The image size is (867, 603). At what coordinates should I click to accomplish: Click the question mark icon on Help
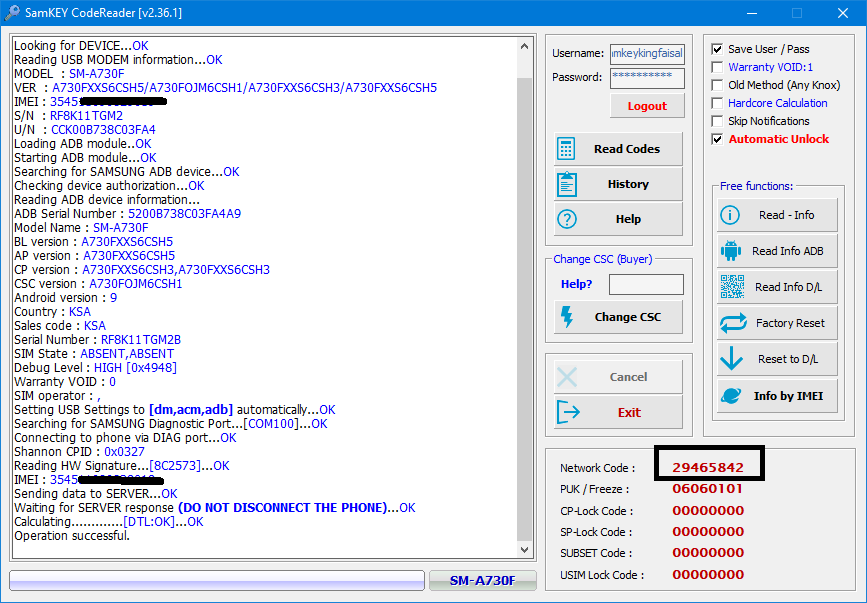click(x=567, y=219)
